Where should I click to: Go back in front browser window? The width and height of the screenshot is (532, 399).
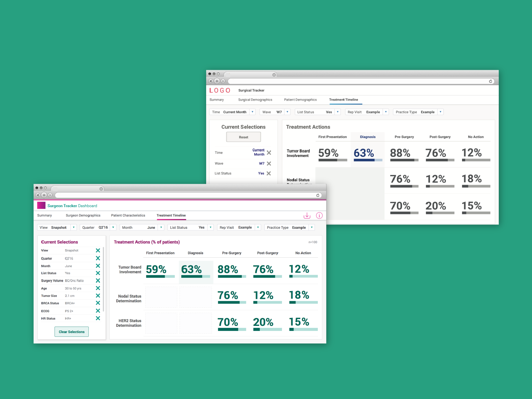38,195
